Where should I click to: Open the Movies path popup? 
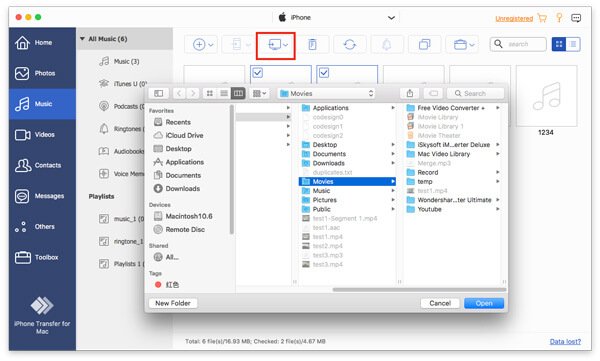coord(326,93)
